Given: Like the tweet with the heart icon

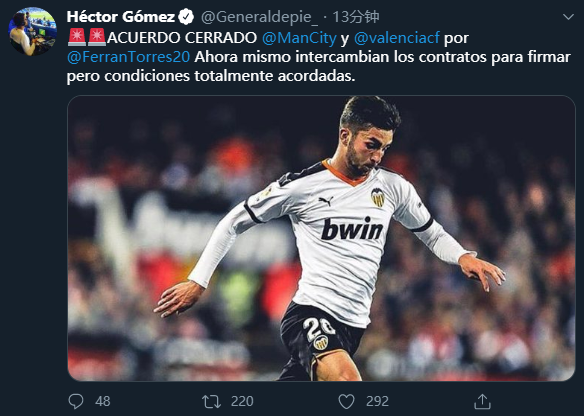Looking at the screenshot, I should [x=346, y=401].
